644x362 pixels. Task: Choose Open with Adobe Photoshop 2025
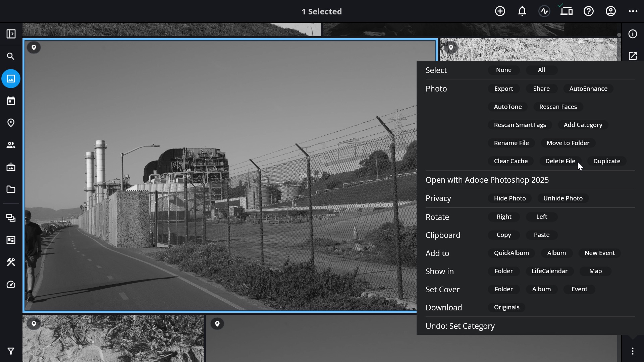(x=487, y=180)
